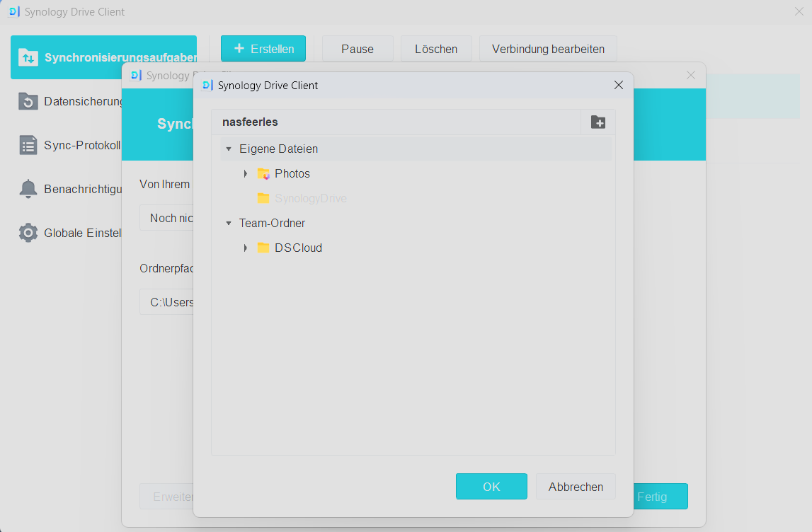The width and height of the screenshot is (812, 532).
Task: Select the Photos folder icon
Action: [x=263, y=174]
